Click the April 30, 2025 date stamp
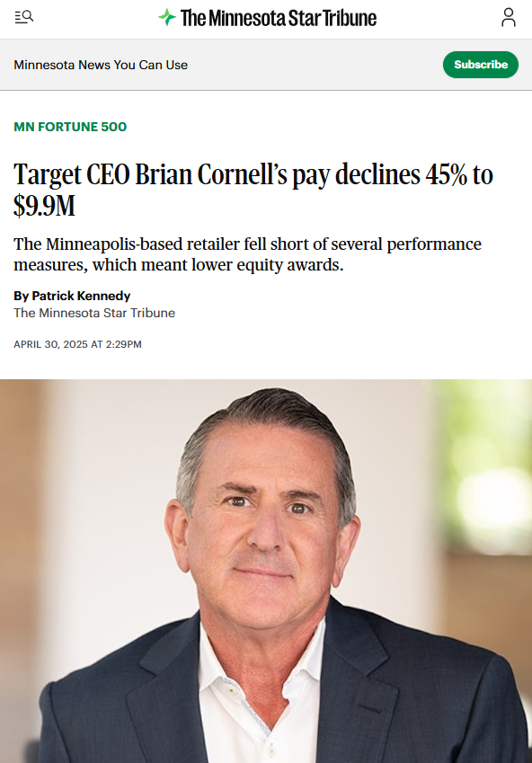Image resolution: width=532 pixels, height=763 pixels. 50,344
